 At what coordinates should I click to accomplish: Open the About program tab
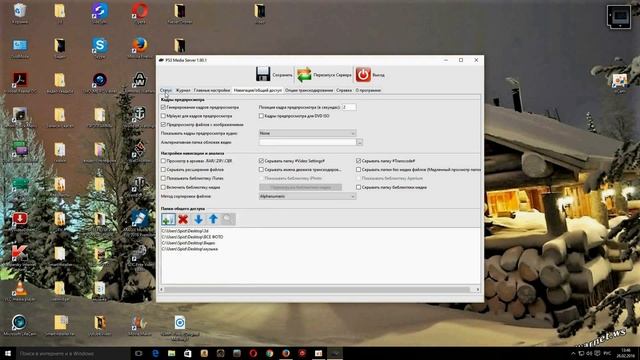pos(368,90)
